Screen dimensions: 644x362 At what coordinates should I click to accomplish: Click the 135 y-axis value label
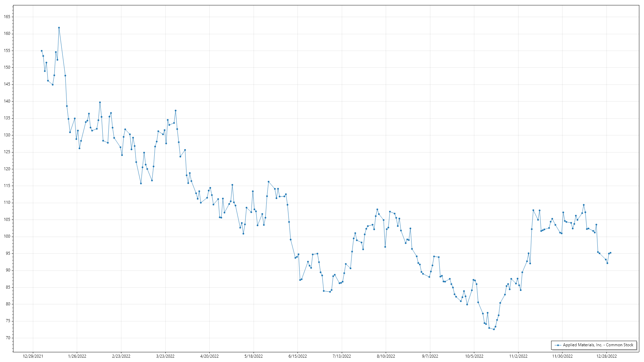[7, 118]
